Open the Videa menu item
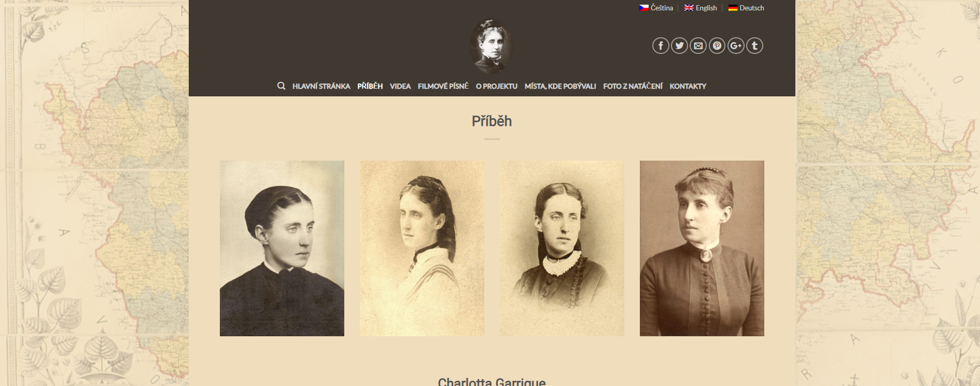980x386 pixels. 400,86
